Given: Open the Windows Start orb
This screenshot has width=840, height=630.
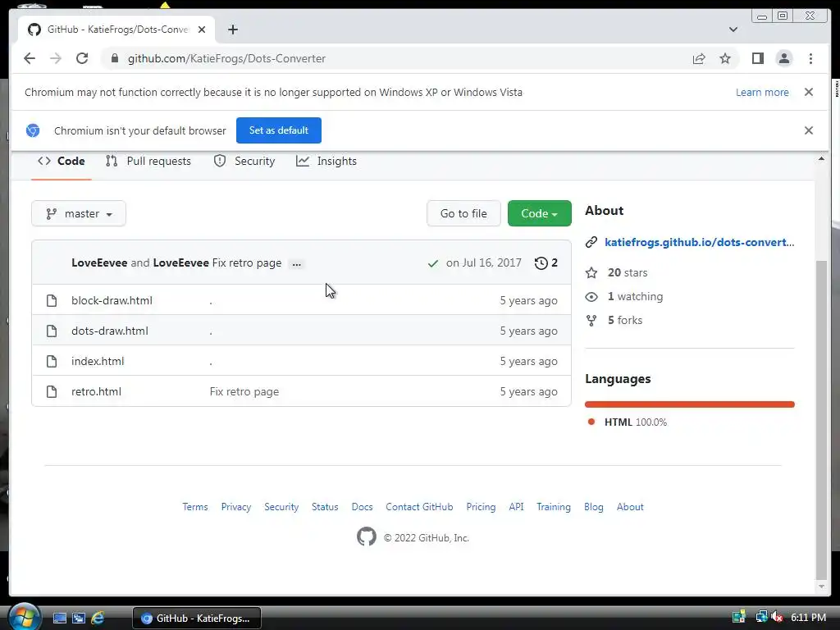Looking at the screenshot, I should (24, 617).
